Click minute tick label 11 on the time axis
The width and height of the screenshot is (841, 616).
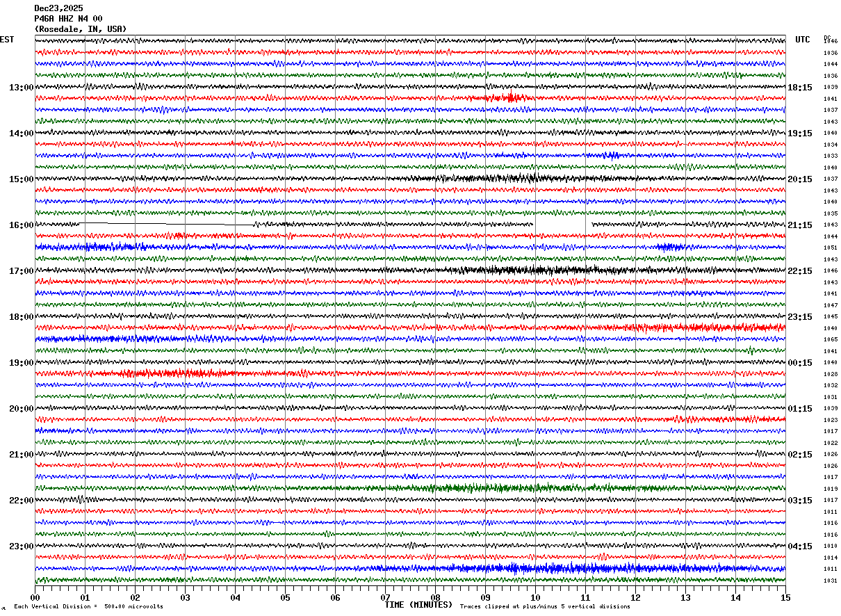(585, 597)
